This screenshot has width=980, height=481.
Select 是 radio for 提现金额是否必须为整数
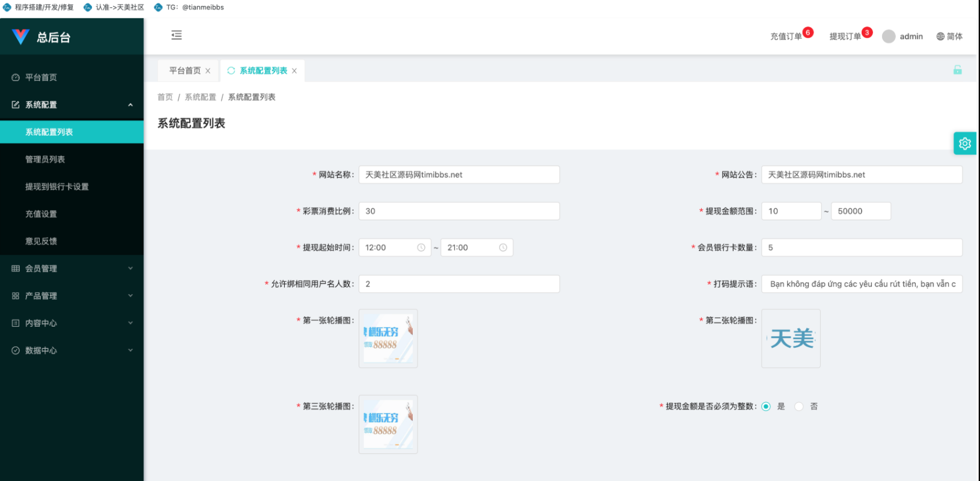pyautogui.click(x=766, y=407)
